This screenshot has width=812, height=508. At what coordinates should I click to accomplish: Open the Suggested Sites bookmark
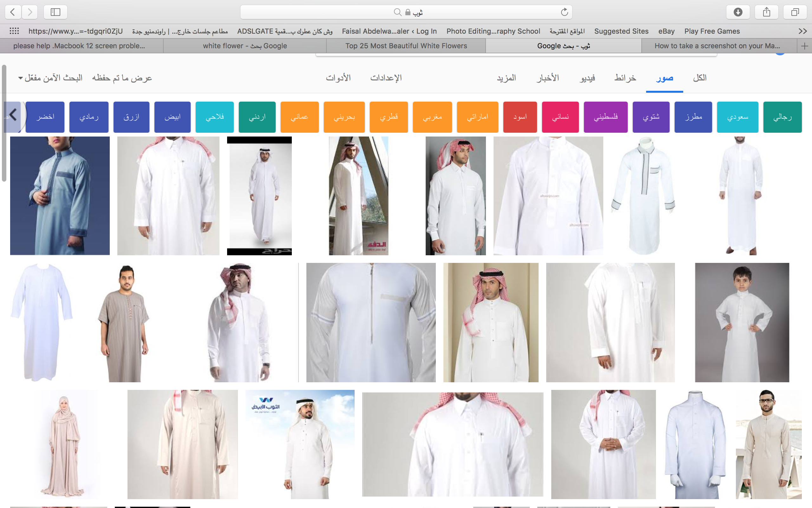click(x=621, y=31)
